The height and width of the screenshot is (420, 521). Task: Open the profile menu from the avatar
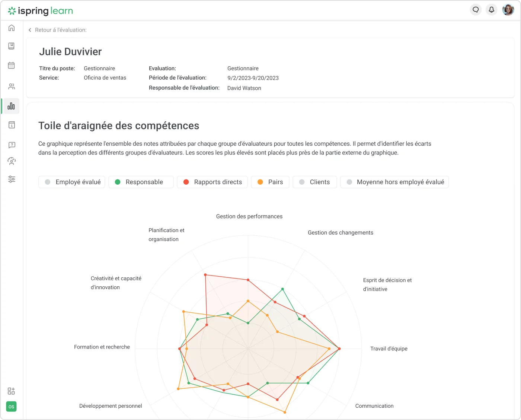coord(508,10)
